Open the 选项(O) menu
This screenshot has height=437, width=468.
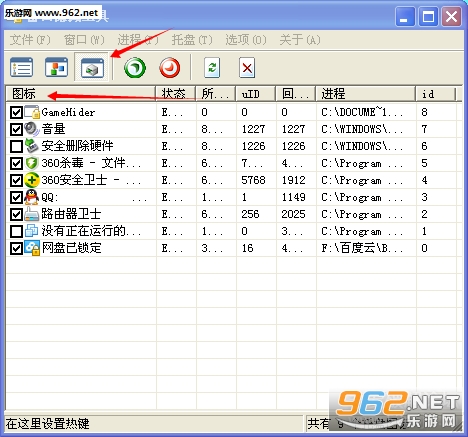pos(246,40)
